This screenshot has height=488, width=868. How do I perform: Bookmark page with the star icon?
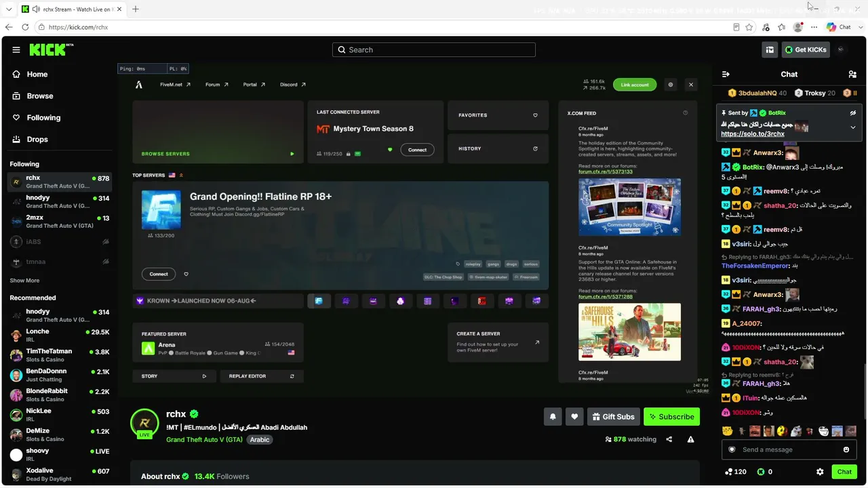point(749,27)
